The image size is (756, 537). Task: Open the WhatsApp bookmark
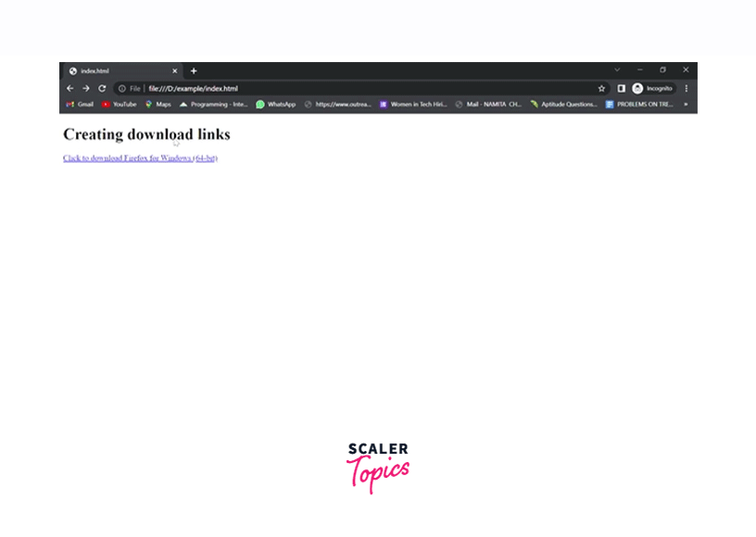(x=276, y=105)
